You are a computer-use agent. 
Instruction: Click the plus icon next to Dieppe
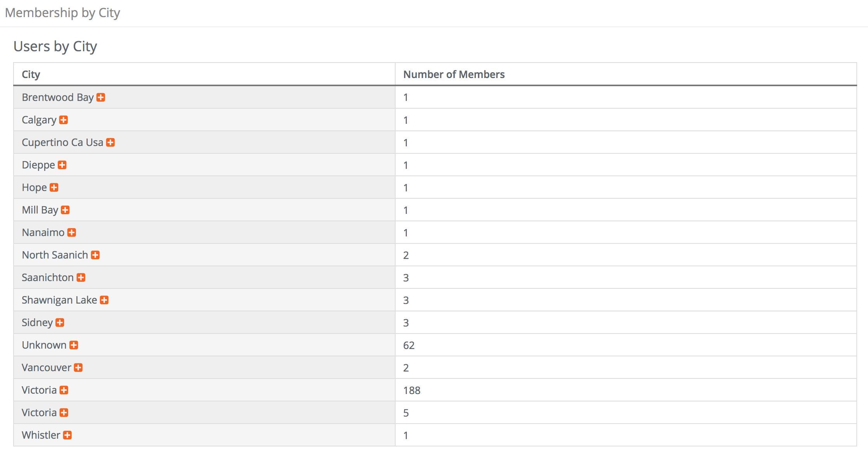click(x=62, y=165)
